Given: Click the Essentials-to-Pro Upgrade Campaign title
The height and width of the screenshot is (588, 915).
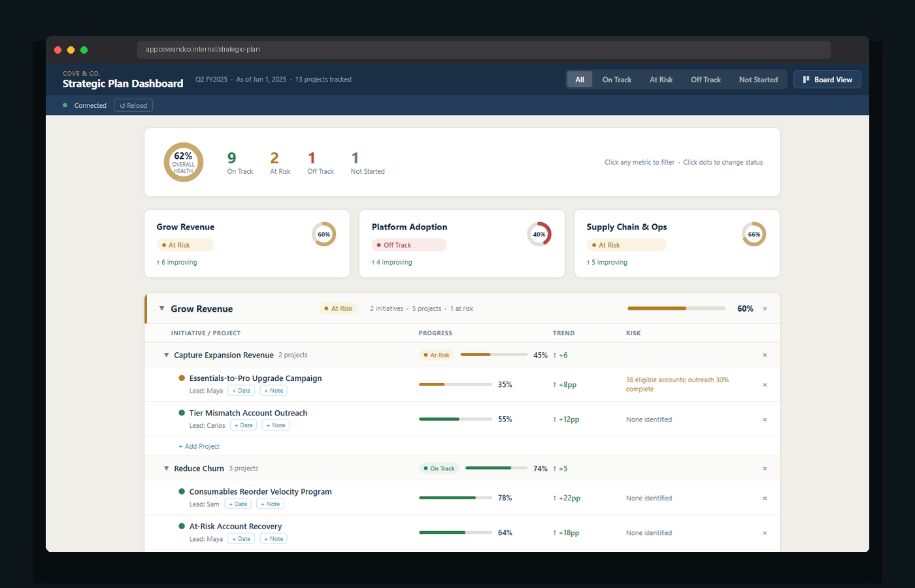Looking at the screenshot, I should click(256, 378).
